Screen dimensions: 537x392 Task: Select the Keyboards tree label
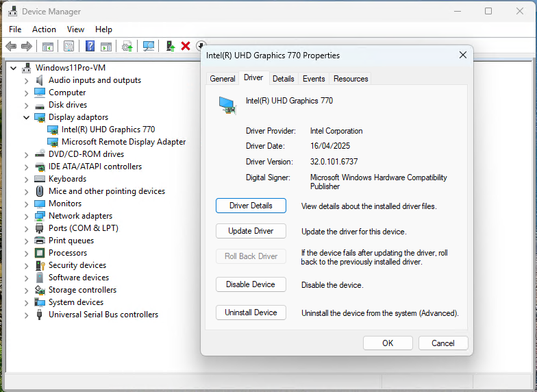(67, 179)
